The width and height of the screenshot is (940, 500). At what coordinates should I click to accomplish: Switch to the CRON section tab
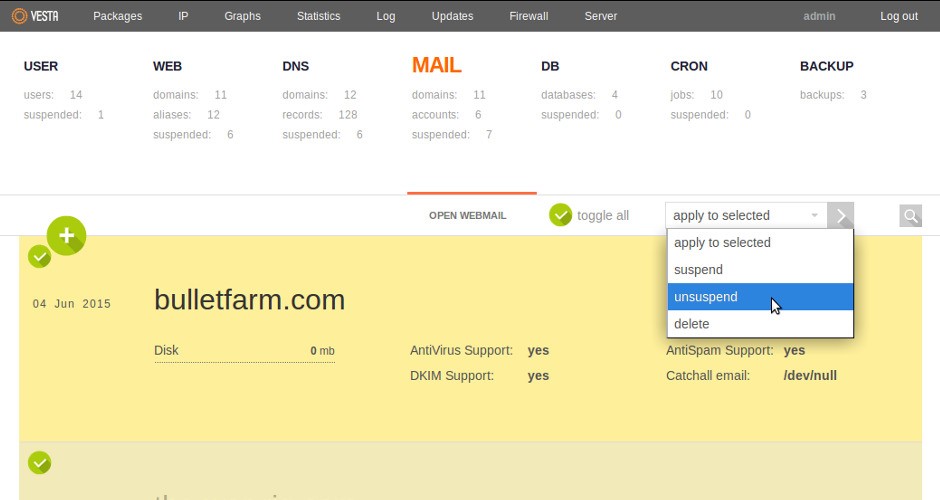point(689,66)
